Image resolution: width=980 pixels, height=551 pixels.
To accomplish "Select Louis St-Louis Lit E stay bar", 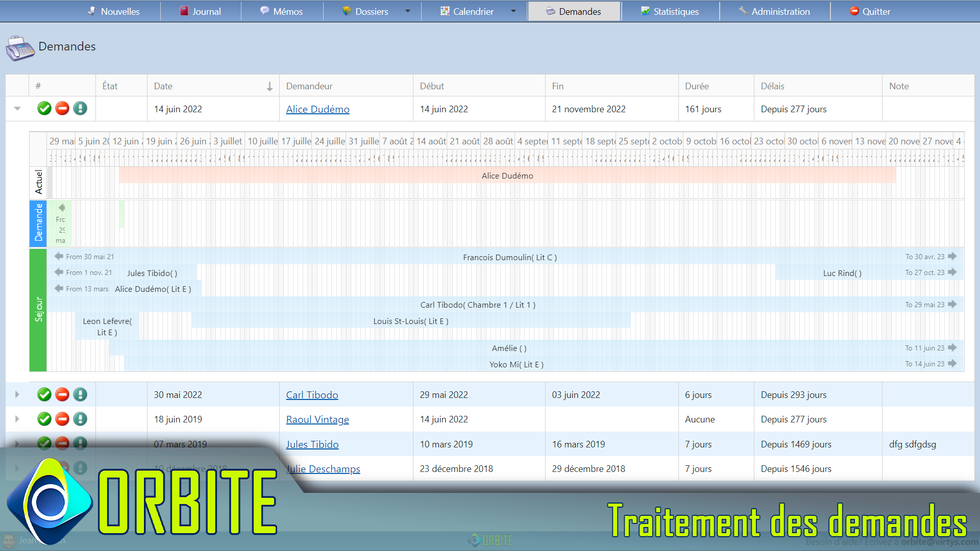I will [411, 321].
